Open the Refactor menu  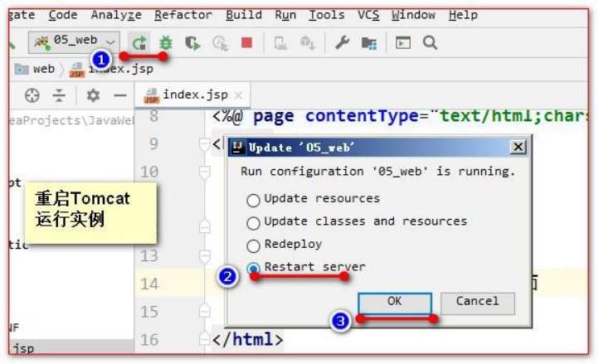coord(183,15)
